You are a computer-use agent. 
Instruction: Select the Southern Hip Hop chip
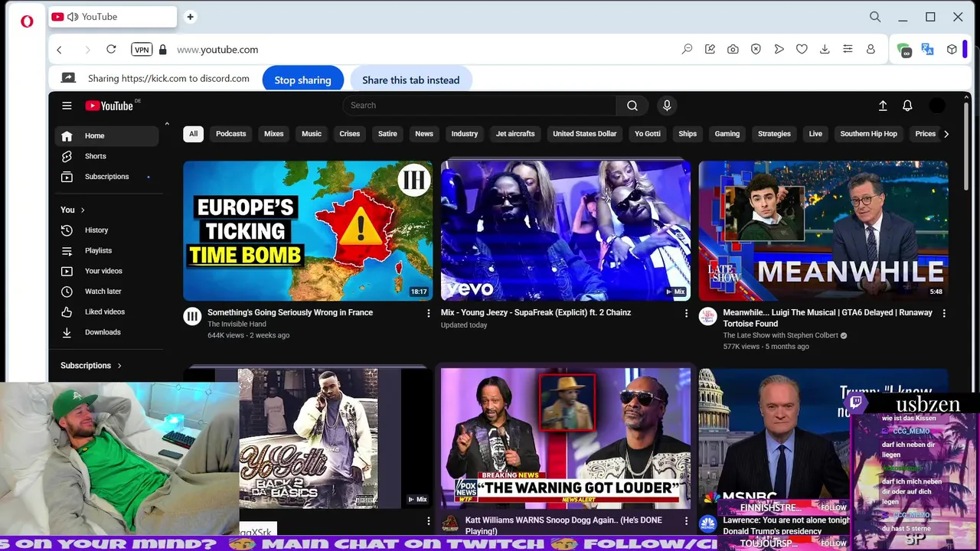pyautogui.click(x=868, y=134)
